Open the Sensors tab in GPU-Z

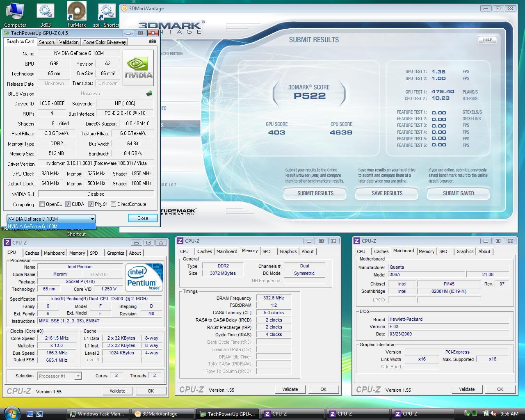(47, 42)
